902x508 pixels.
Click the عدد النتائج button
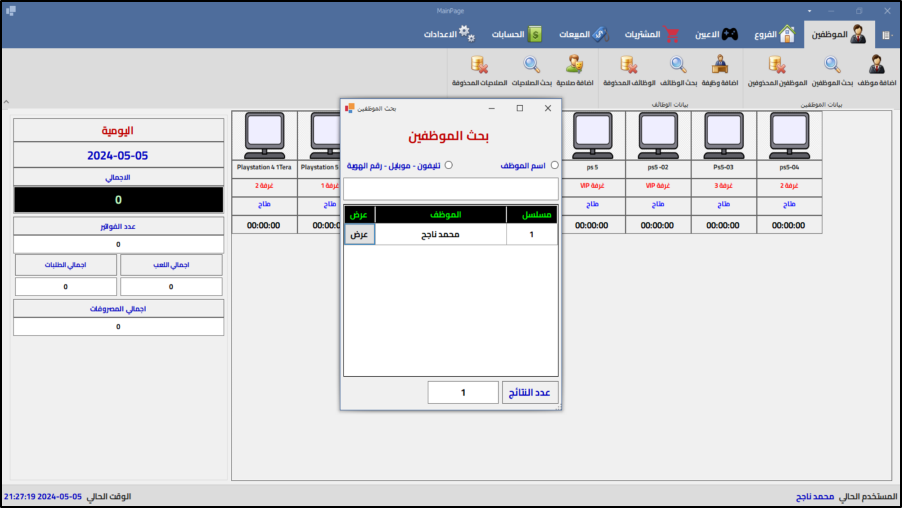530,393
